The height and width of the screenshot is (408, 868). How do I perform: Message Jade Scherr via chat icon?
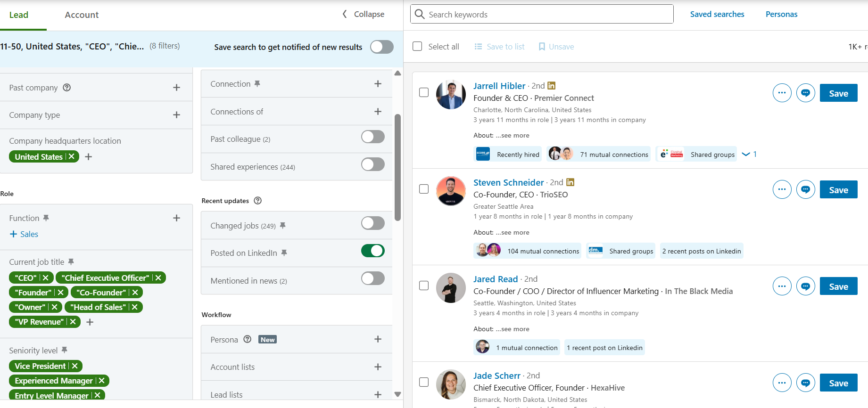805,383
